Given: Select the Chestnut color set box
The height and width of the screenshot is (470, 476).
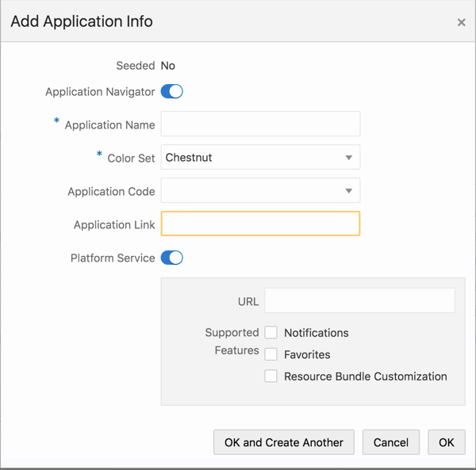Looking at the screenshot, I should point(251,158).
